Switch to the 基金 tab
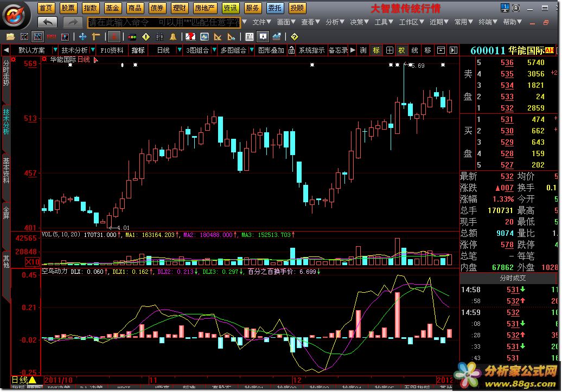 point(112,8)
